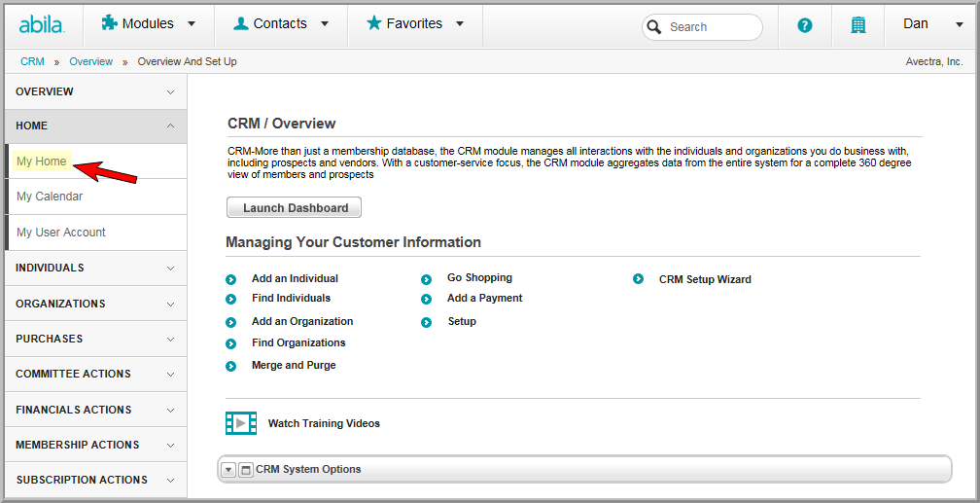Screen dimensions: 980x503
Task: Click the Search input field
Action: [703, 27]
